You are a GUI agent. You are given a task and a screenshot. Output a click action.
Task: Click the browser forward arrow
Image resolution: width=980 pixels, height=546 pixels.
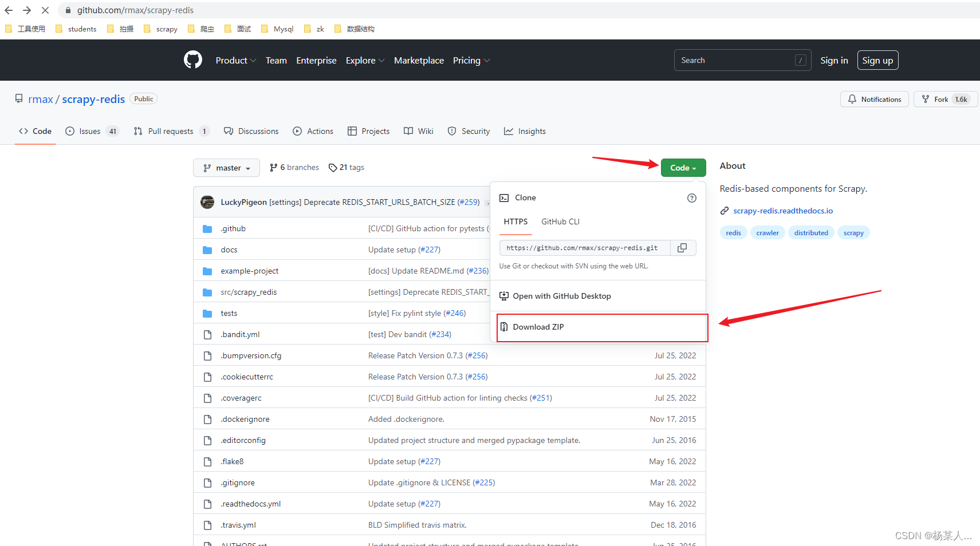[27, 10]
